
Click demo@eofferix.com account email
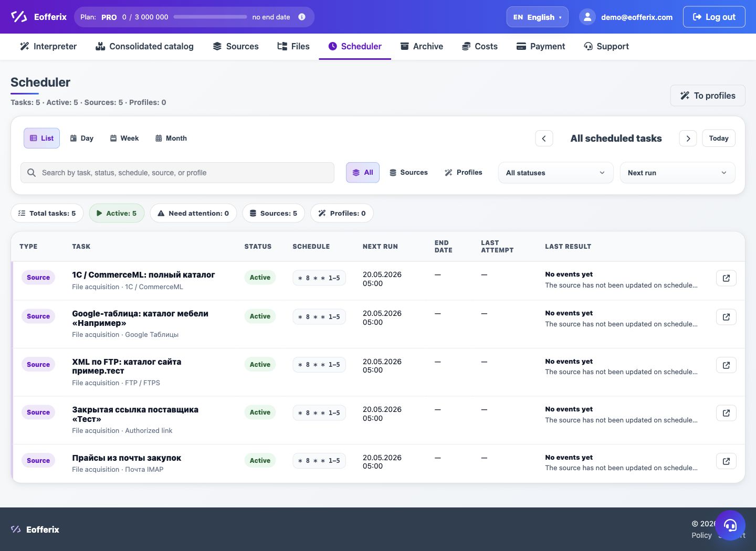637,17
